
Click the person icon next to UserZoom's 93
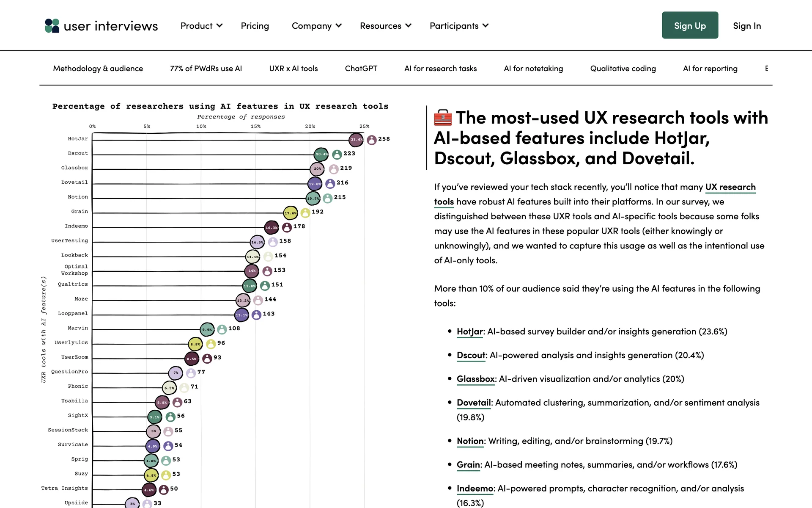click(207, 359)
